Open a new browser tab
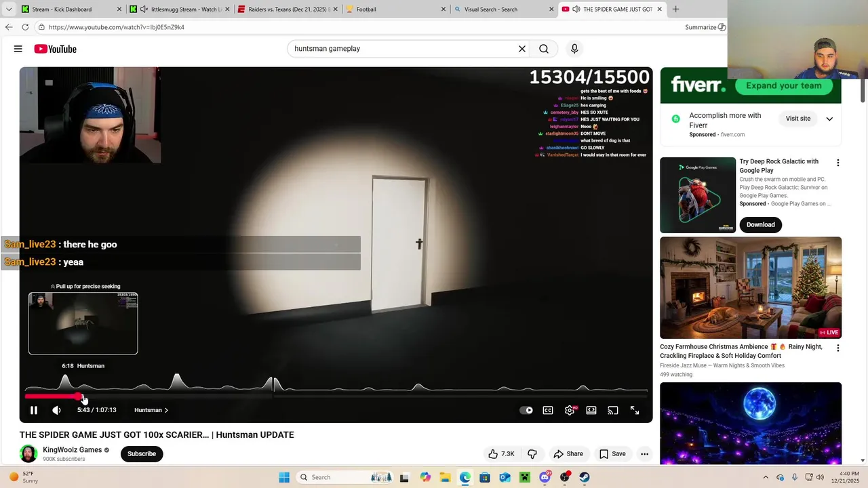868x488 pixels. pos(675,9)
